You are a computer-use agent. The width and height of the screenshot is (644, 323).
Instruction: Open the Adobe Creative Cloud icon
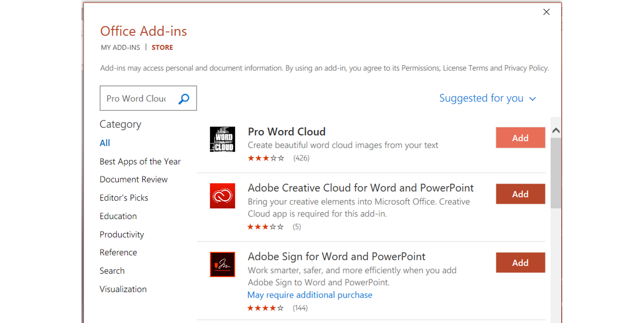point(222,196)
